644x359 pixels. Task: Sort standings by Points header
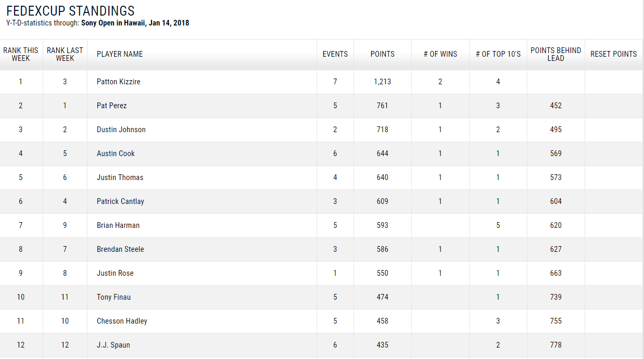pos(382,54)
